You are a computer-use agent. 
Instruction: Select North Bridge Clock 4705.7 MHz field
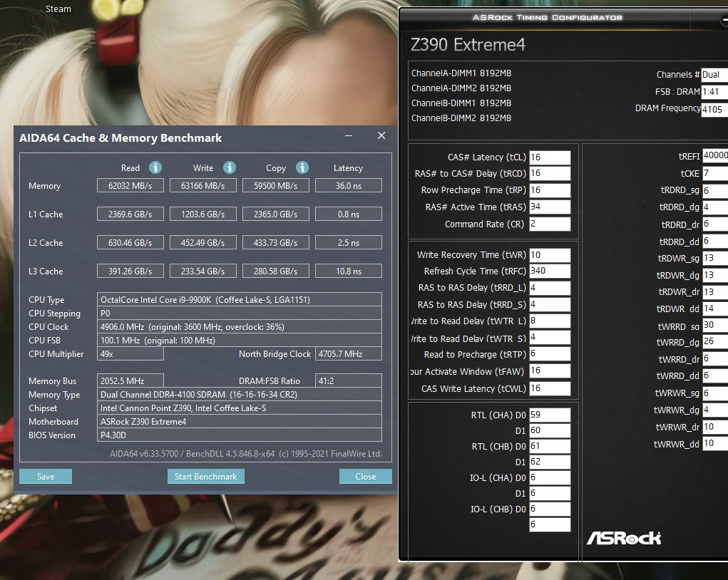tap(349, 353)
